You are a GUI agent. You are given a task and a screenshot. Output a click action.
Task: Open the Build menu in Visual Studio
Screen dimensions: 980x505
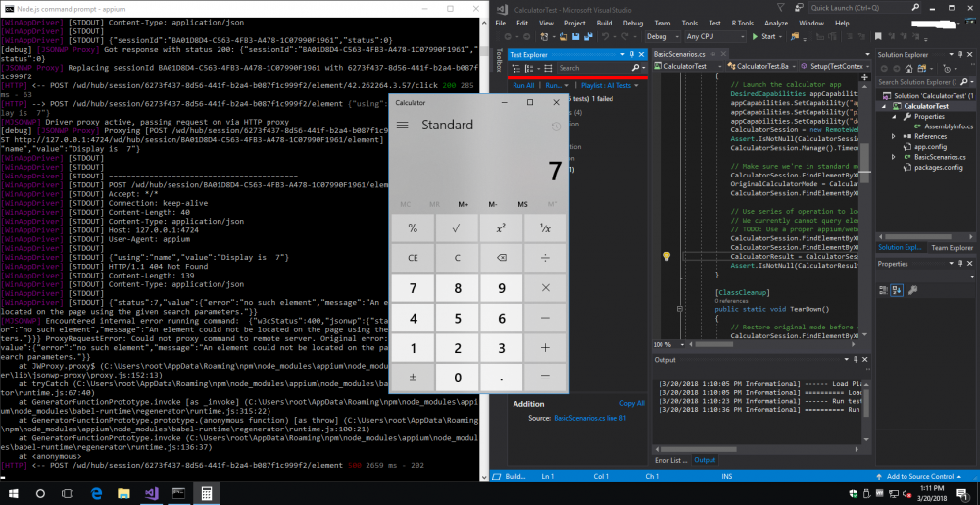tap(604, 24)
